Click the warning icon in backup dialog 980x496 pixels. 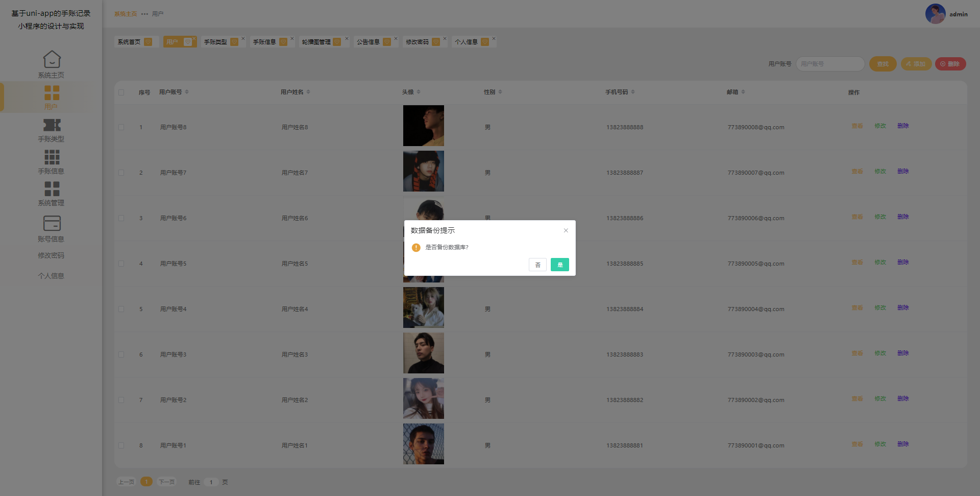(416, 247)
